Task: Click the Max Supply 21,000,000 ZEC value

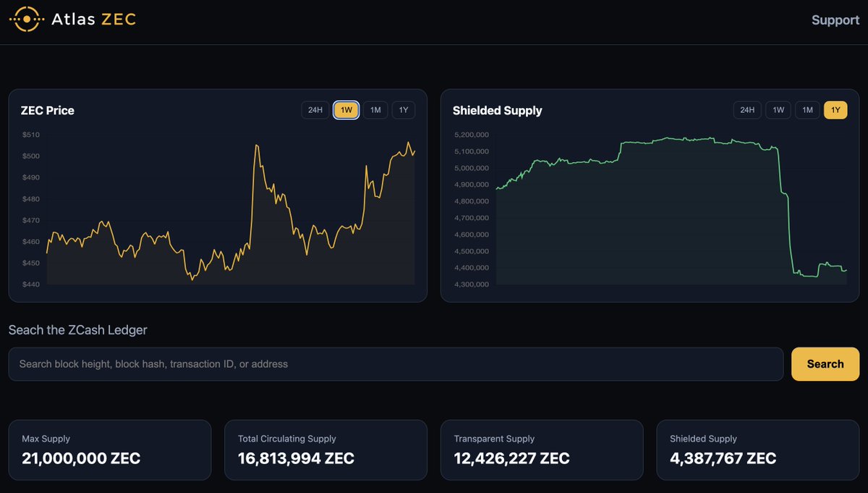Action: tap(81, 458)
